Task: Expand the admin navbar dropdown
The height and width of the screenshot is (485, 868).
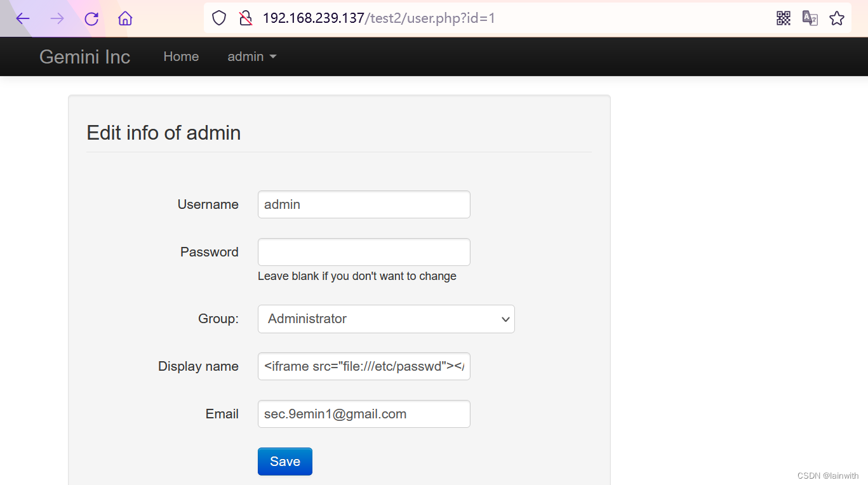Action: pos(252,56)
